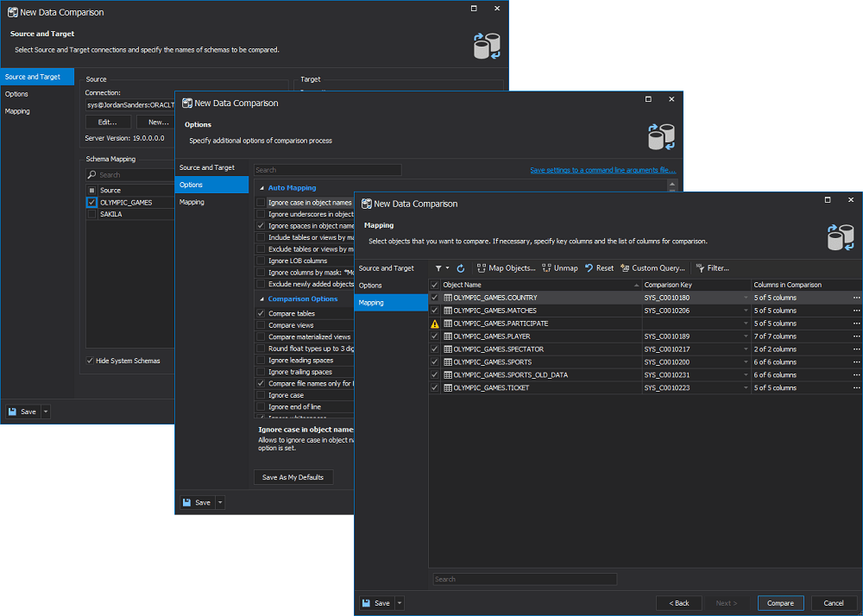863x616 pixels.
Task: Click the warning icon on OLYMPIC_GAMES.PARTICIPATE
Action: click(436, 323)
